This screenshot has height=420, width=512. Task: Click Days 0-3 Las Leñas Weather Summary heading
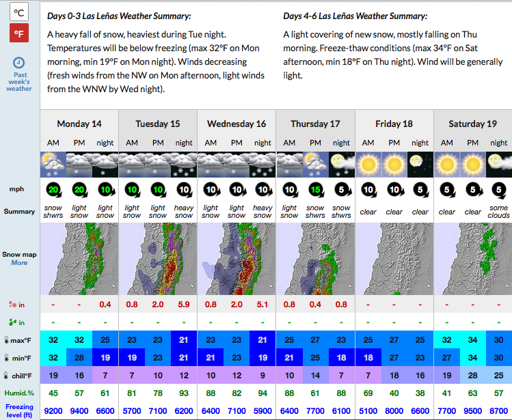119,16
